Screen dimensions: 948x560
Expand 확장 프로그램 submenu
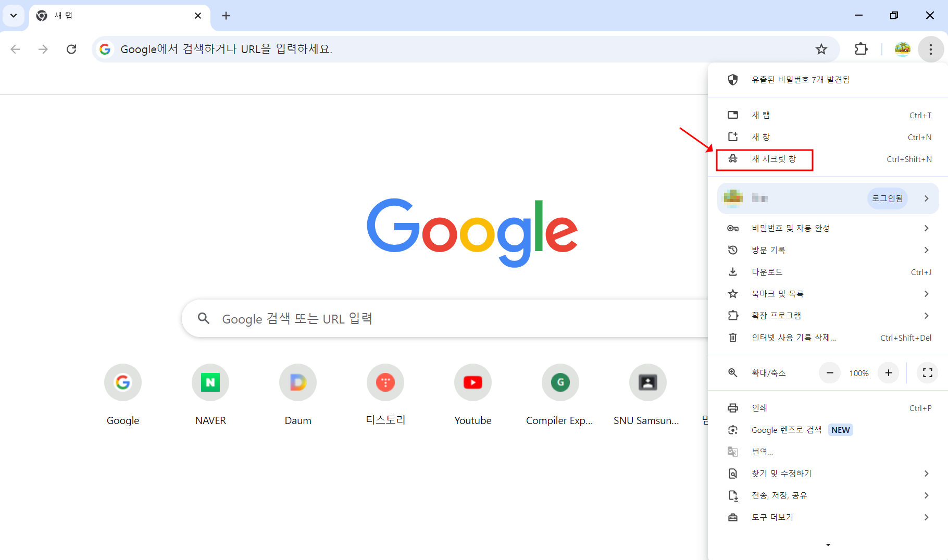tap(828, 316)
